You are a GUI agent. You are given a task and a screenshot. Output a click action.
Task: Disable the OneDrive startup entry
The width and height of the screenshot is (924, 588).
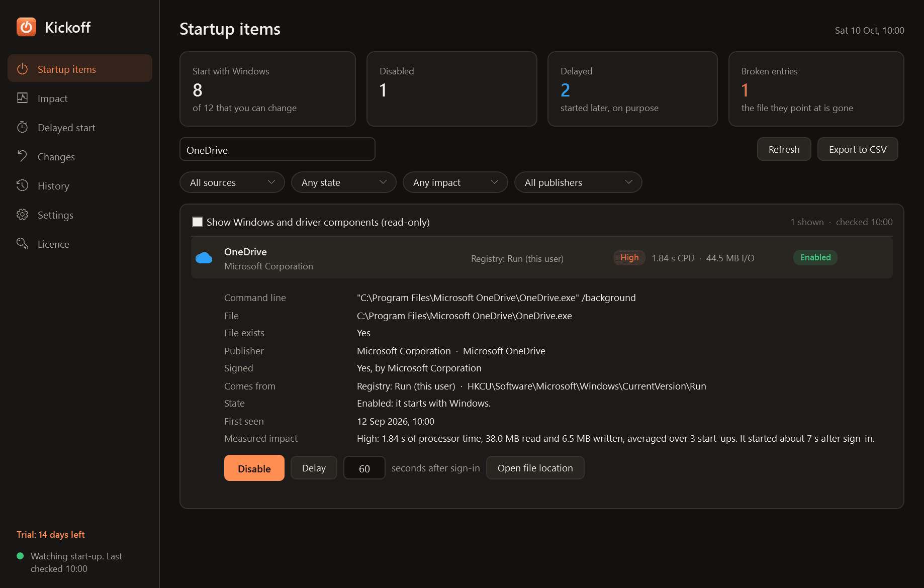pyautogui.click(x=254, y=468)
